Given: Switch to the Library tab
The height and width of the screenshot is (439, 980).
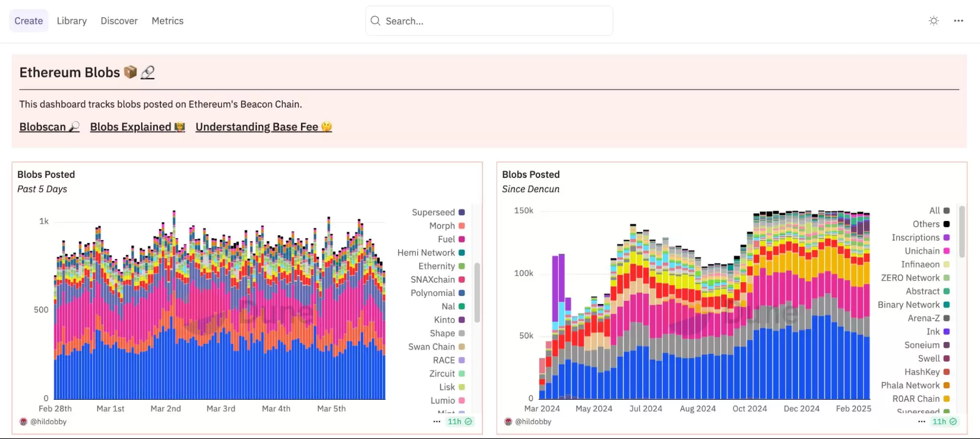Looking at the screenshot, I should (72, 21).
